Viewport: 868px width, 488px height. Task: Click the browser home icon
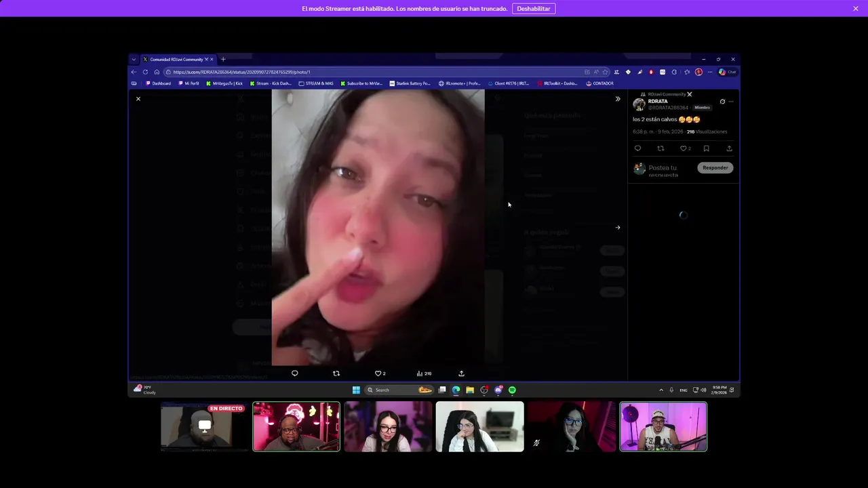point(157,72)
